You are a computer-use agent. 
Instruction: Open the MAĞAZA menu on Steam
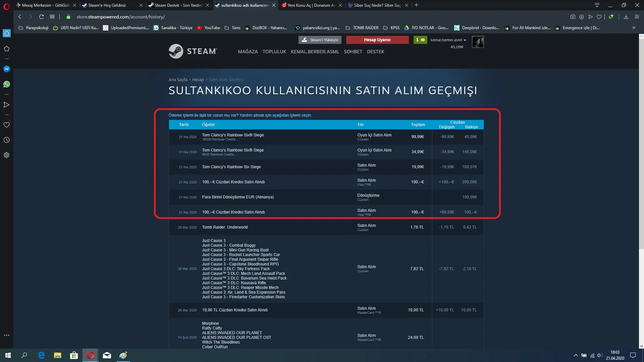tap(248, 52)
